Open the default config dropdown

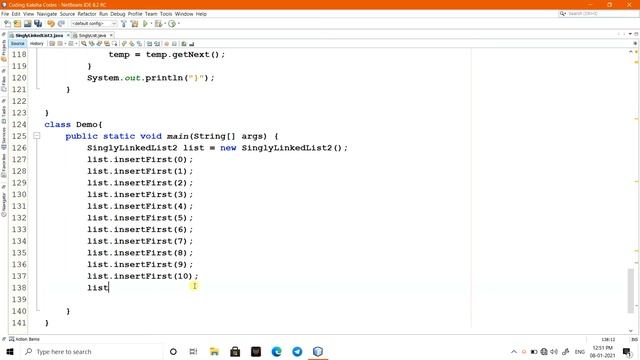pyautogui.click(x=94, y=24)
